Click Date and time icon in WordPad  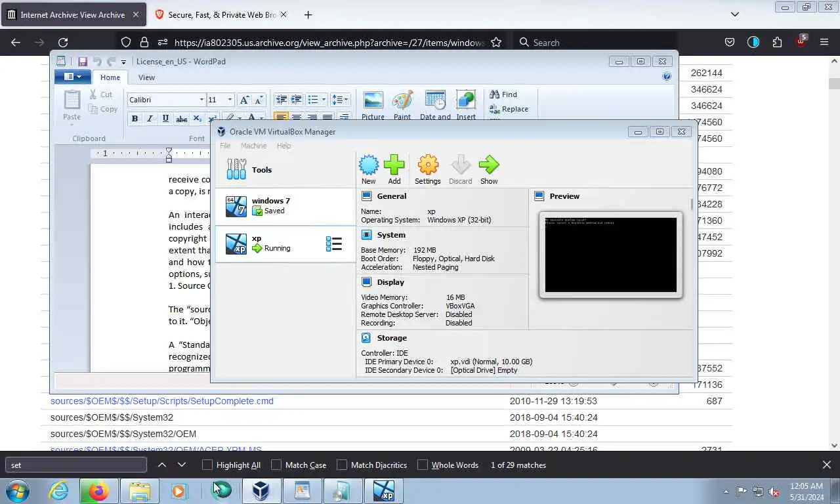(x=435, y=105)
